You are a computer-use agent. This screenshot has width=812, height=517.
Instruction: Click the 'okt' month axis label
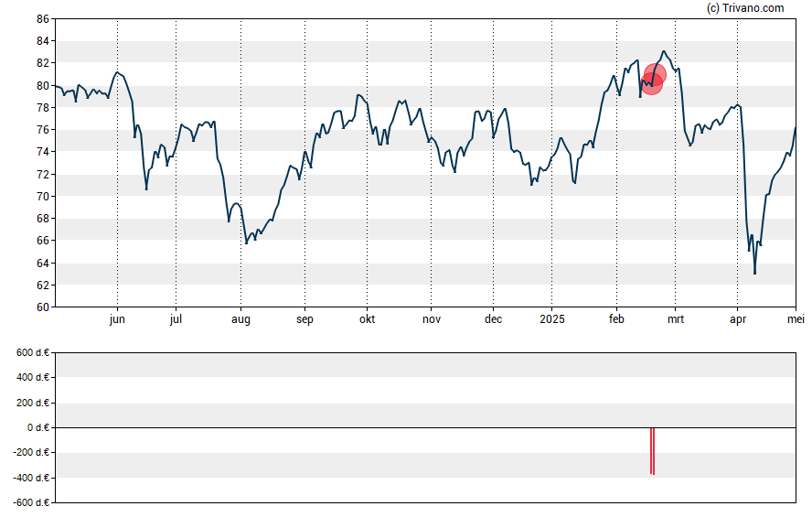[x=368, y=319]
